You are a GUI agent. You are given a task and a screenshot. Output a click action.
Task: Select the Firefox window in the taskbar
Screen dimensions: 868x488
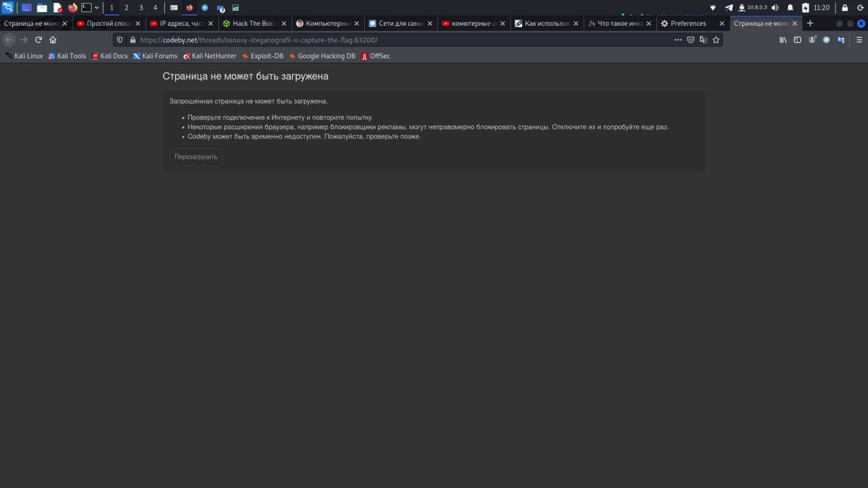tap(189, 7)
